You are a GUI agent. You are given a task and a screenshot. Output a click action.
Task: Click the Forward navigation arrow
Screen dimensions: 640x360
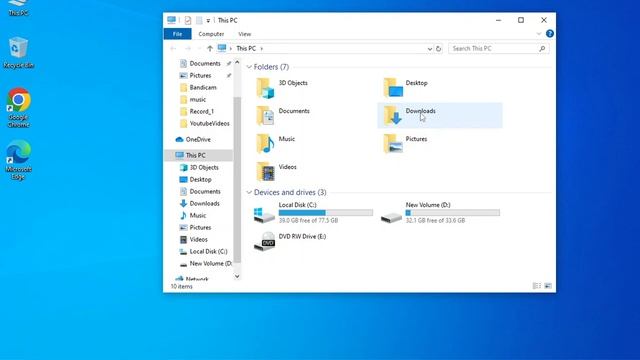pyautogui.click(x=188, y=49)
